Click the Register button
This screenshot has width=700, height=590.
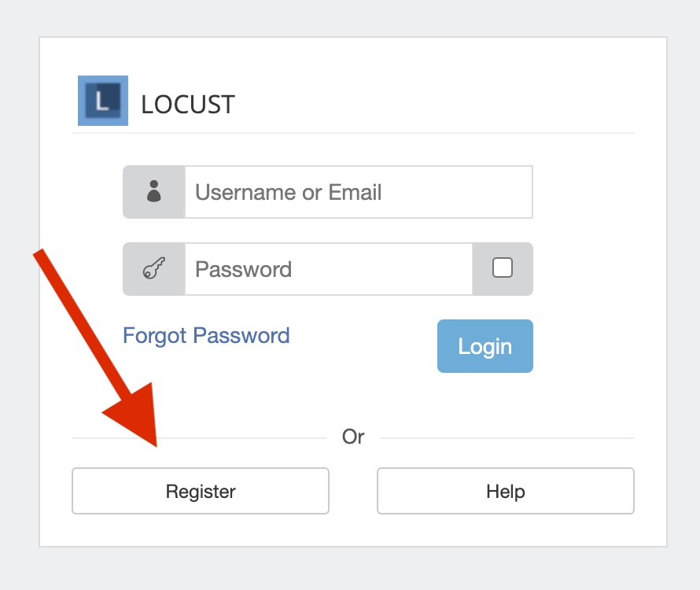point(201,492)
